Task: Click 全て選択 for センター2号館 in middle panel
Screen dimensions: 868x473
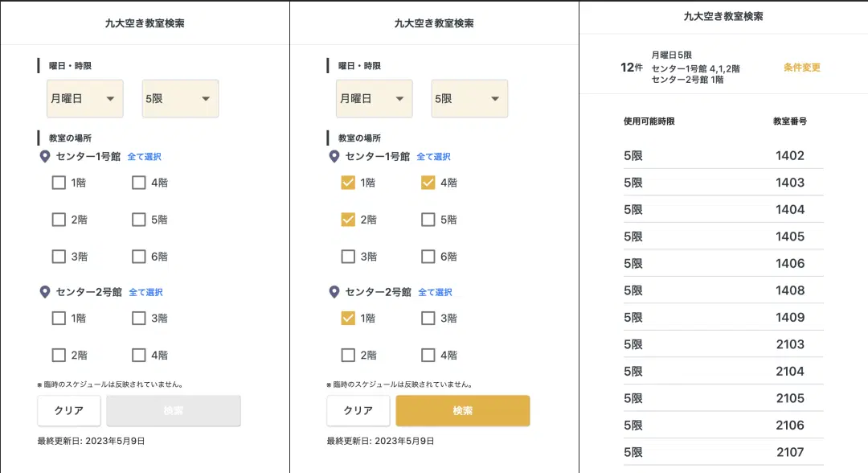Action: click(433, 292)
